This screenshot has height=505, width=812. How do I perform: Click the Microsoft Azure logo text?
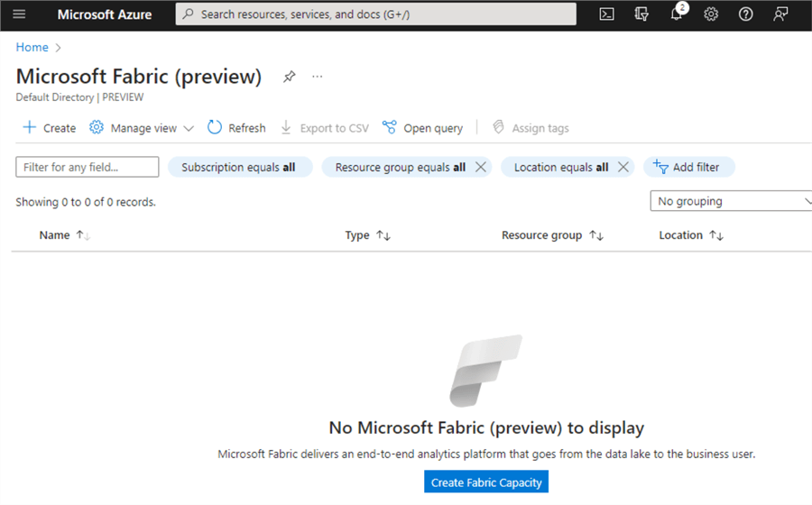click(x=105, y=14)
